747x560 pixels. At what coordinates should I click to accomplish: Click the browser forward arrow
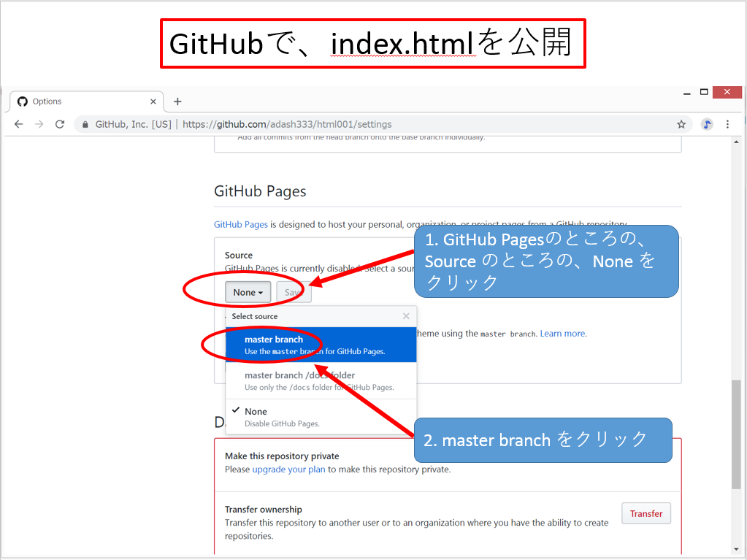[x=39, y=124]
